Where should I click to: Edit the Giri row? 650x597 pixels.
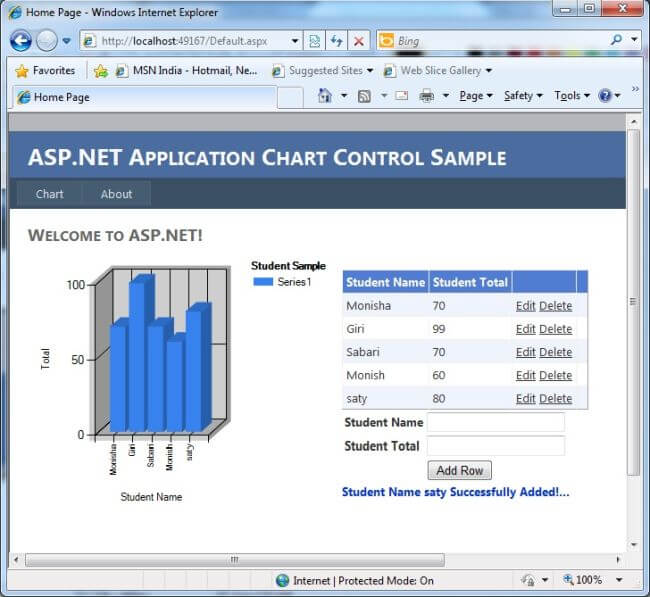[x=526, y=329]
